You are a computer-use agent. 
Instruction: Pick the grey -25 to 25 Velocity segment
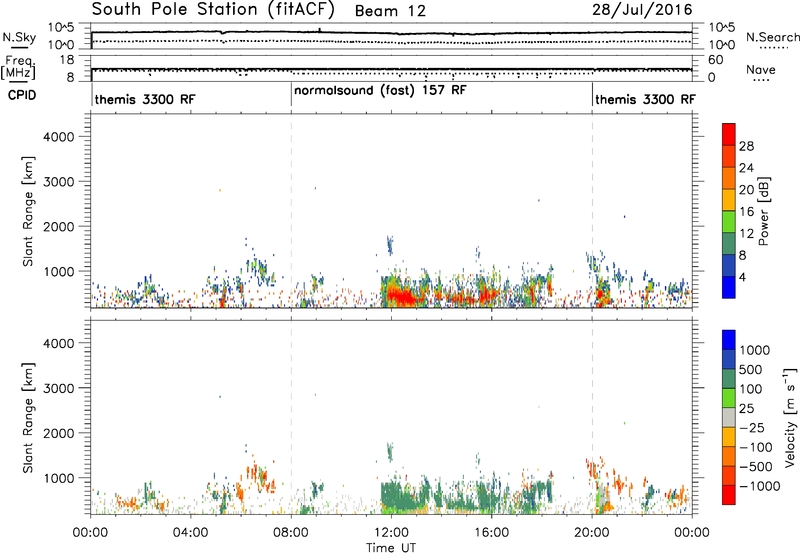[x=729, y=418]
